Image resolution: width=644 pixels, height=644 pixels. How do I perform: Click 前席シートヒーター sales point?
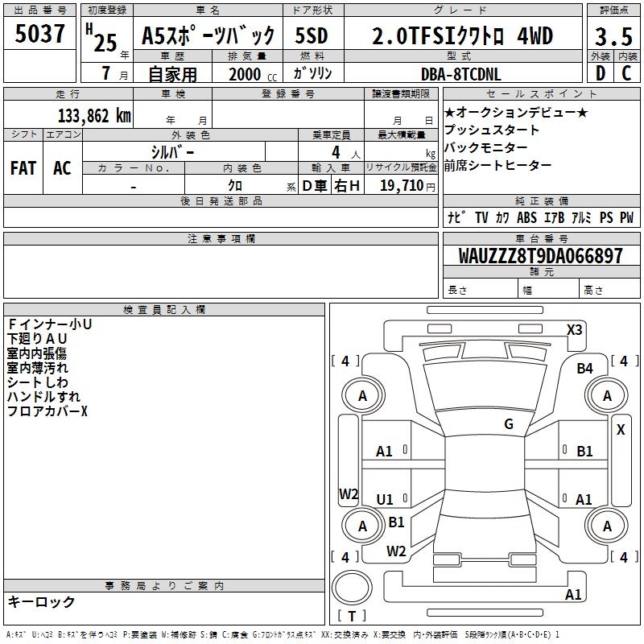497,165
